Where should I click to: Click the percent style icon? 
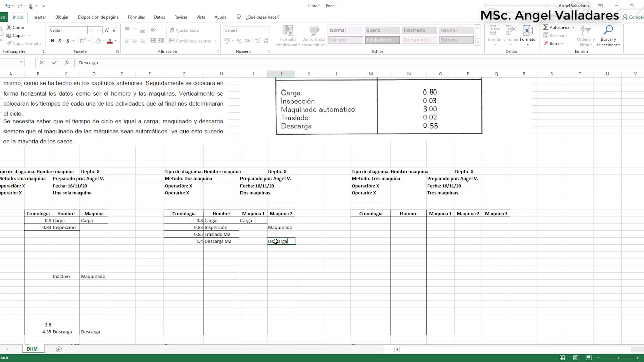pos(239,41)
